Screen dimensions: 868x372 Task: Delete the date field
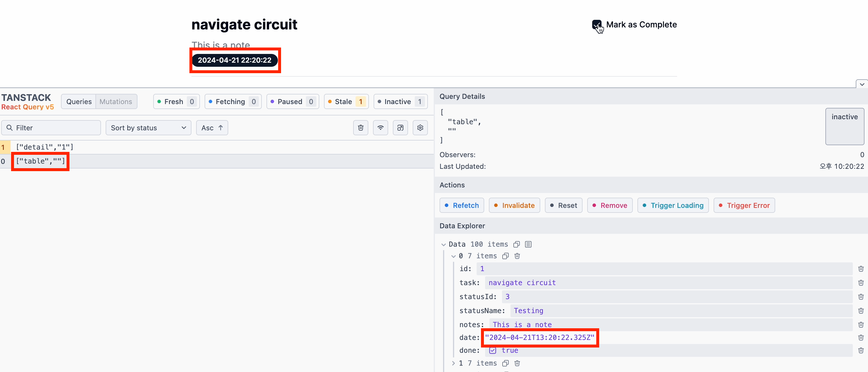[x=861, y=338]
